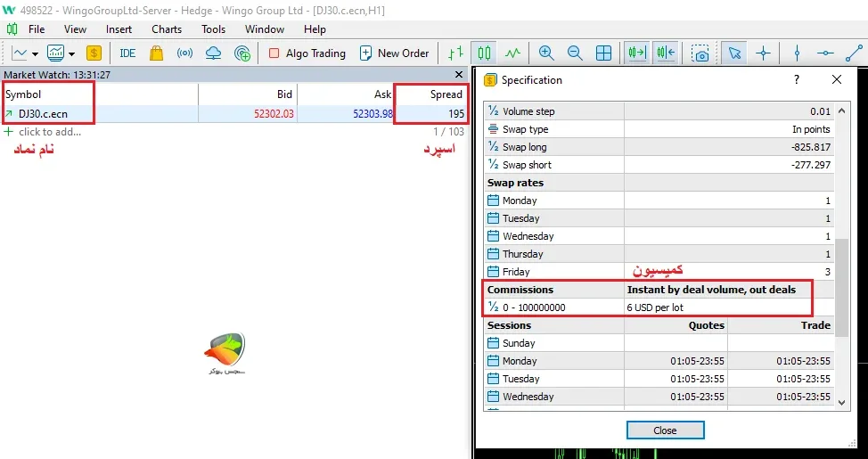Click the Specification scrollbar thumb
Screen dimensions: 868x459
[x=841, y=288]
